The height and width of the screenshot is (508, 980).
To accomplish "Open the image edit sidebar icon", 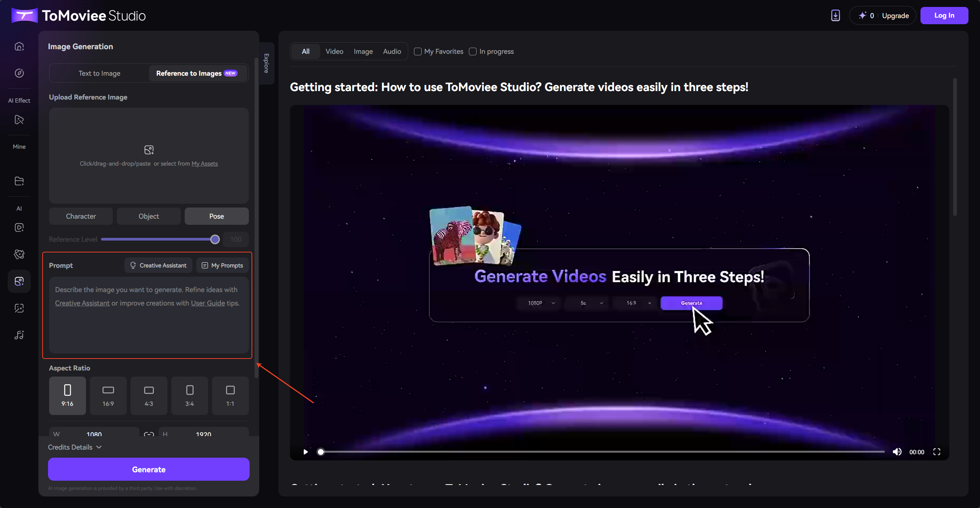I will [19, 308].
